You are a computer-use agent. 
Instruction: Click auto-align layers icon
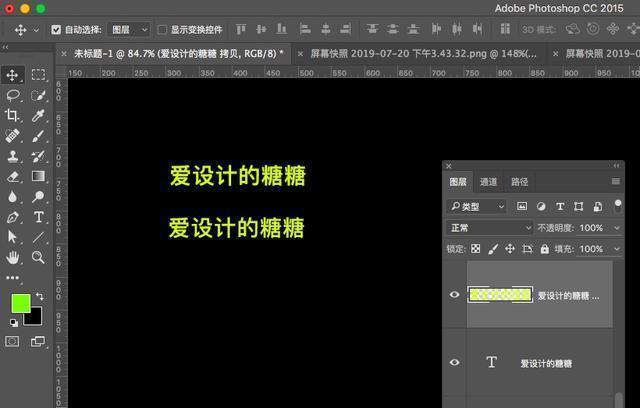pyautogui.click(x=505, y=29)
